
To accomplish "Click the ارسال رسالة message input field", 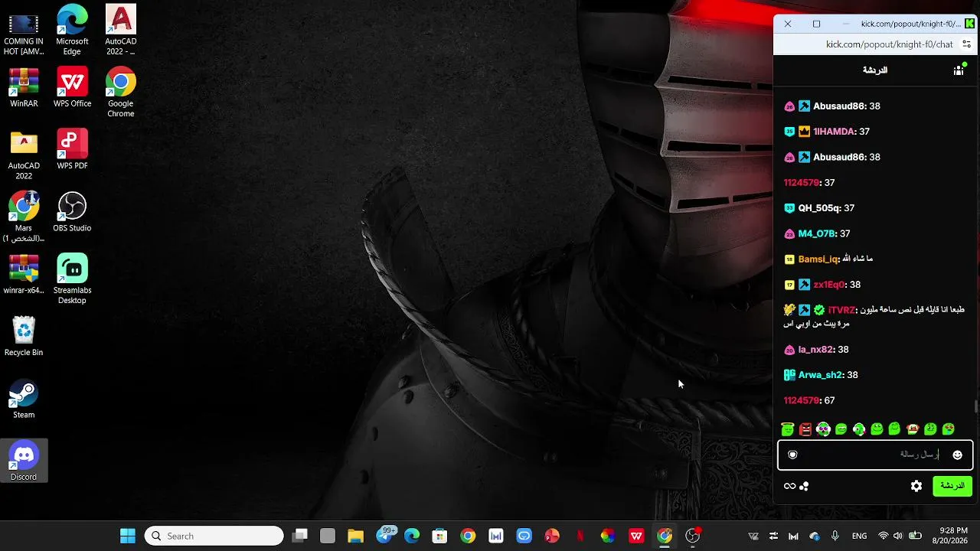I will (x=875, y=455).
